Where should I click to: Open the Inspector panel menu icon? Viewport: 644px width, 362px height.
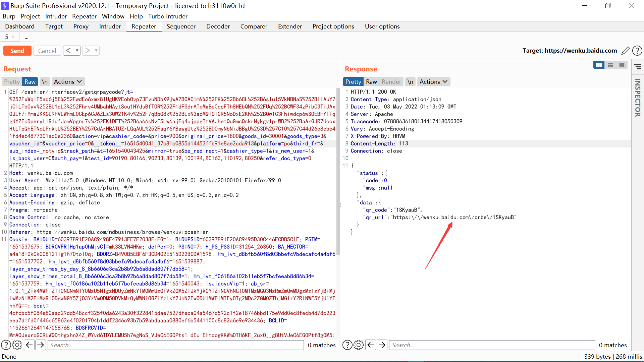tap(638, 67)
